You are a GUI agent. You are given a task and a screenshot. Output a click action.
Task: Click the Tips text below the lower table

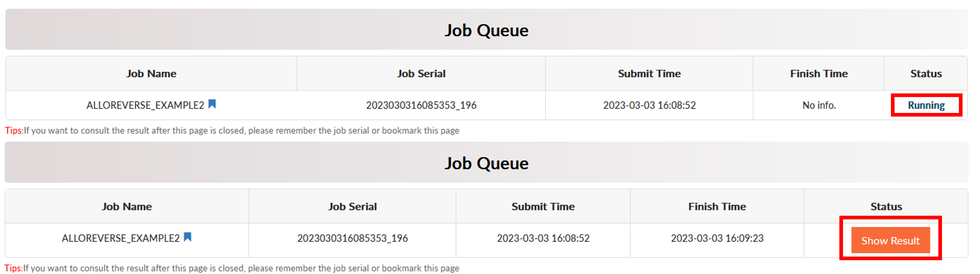click(x=232, y=268)
